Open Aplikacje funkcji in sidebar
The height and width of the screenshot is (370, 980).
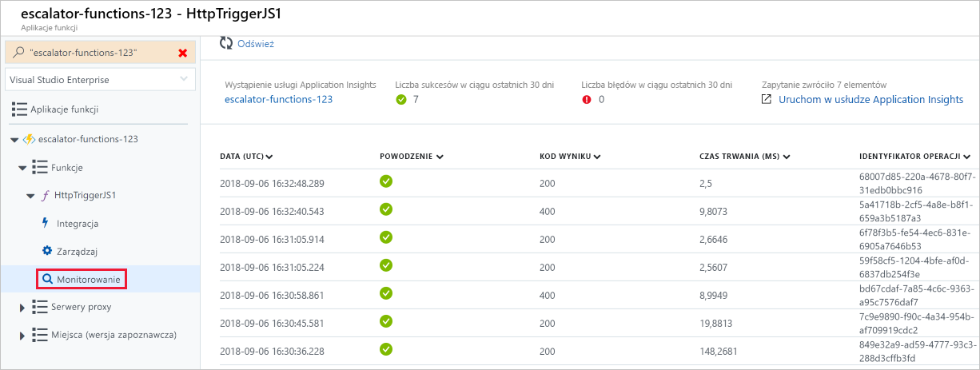click(x=65, y=109)
